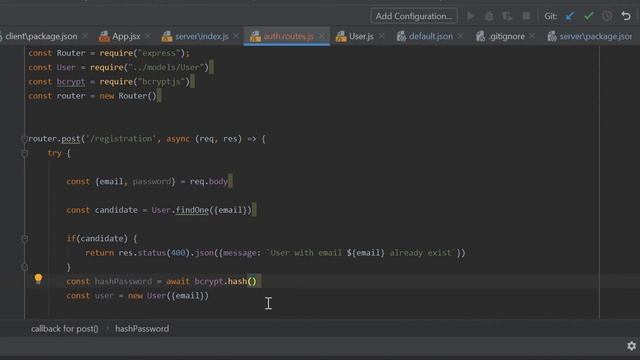Switch to the App.jsx tab
640x360 pixels.
[x=126, y=36]
